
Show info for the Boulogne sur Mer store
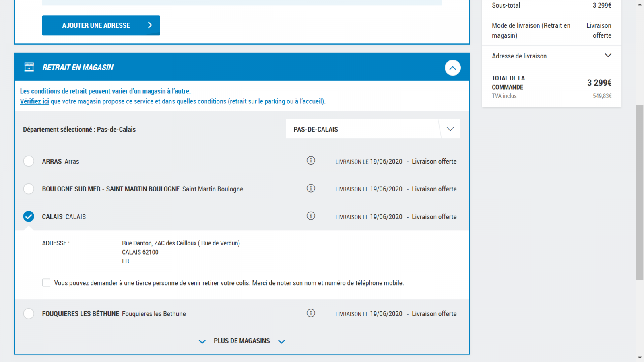tap(311, 188)
